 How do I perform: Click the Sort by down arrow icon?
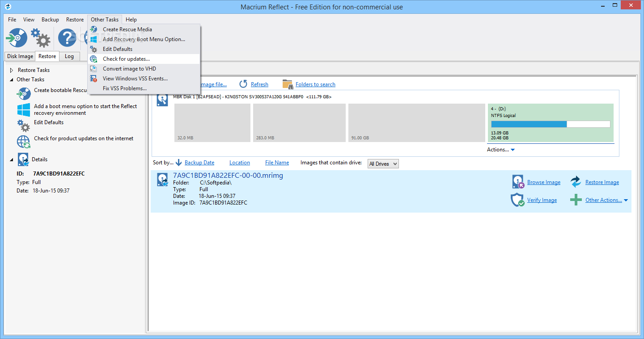tap(179, 163)
